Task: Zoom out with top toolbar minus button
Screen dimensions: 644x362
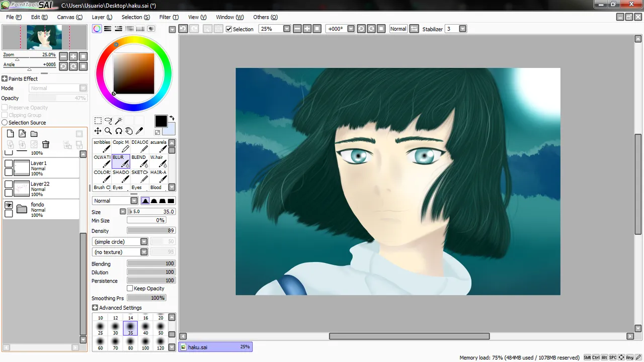Action: tap(297, 29)
